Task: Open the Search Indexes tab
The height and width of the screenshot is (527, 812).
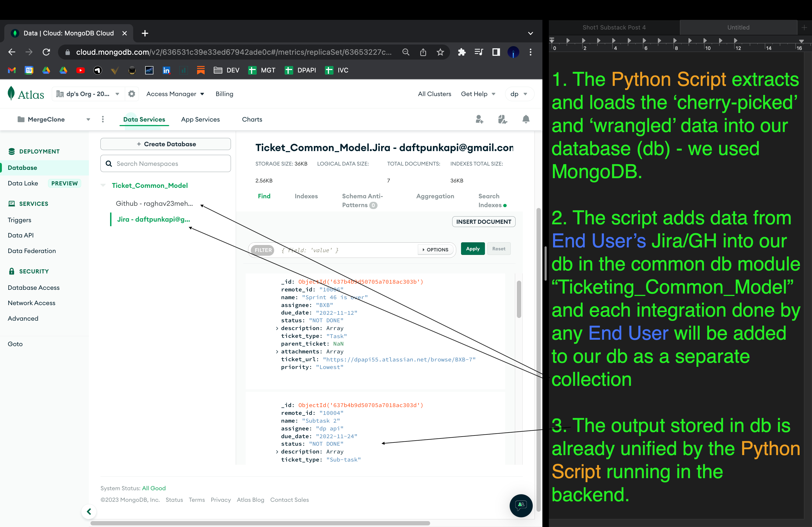Action: coord(492,200)
